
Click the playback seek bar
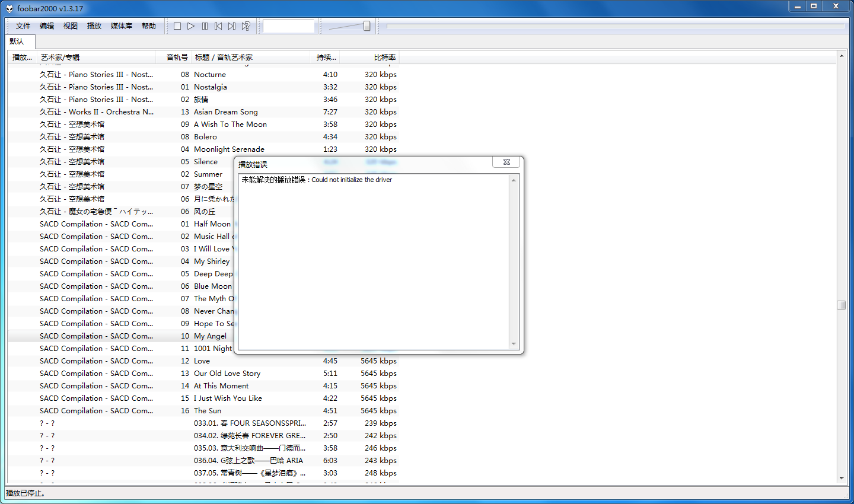614,26
